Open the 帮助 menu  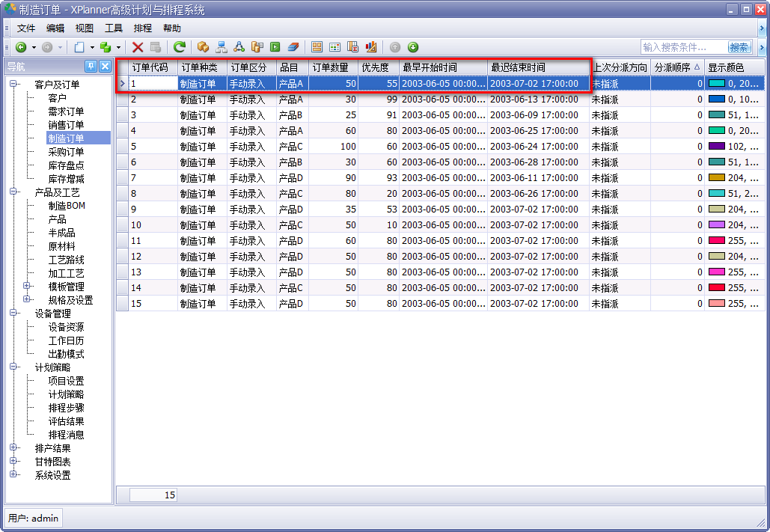click(x=172, y=28)
